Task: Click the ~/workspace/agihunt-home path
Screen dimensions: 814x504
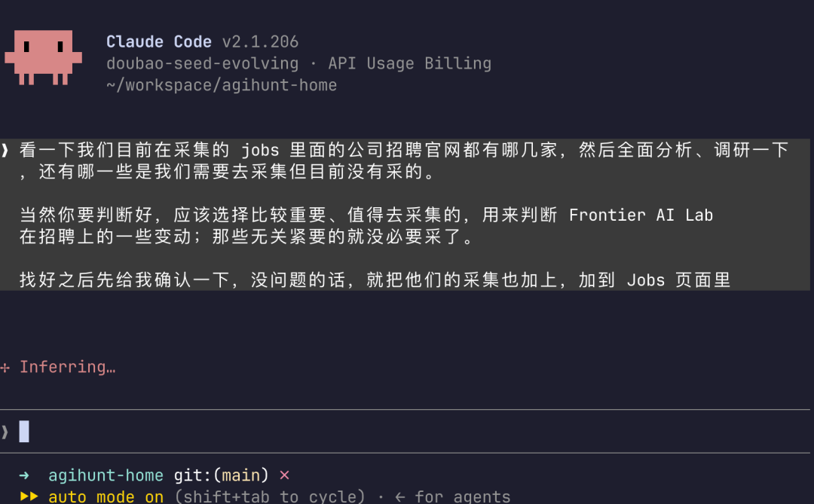Action: [x=222, y=85]
